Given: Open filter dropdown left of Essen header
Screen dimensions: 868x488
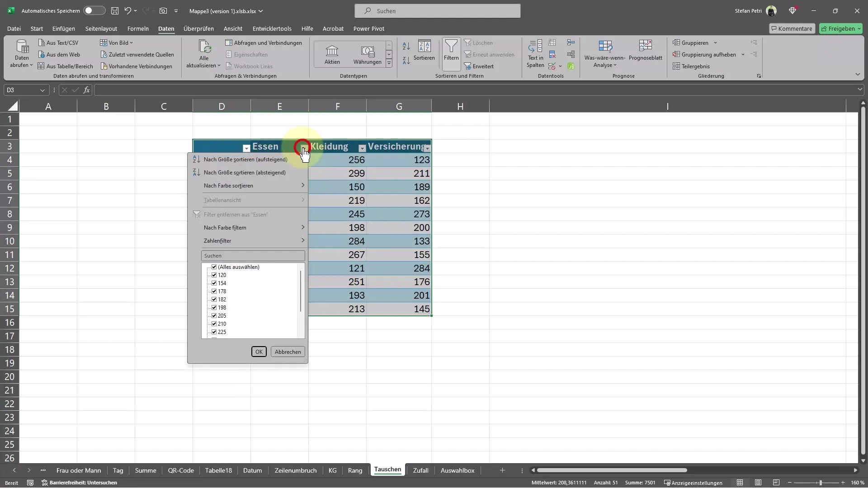Looking at the screenshot, I should [246, 148].
